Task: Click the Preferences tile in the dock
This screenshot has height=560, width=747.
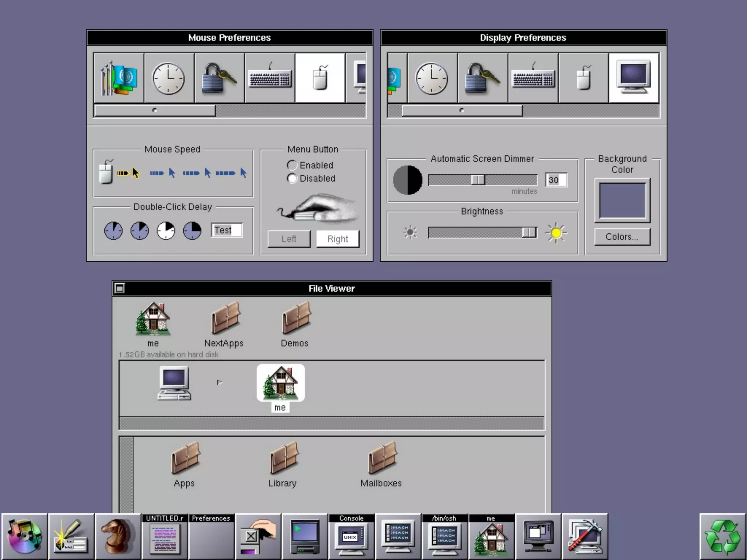Action: coord(211,537)
